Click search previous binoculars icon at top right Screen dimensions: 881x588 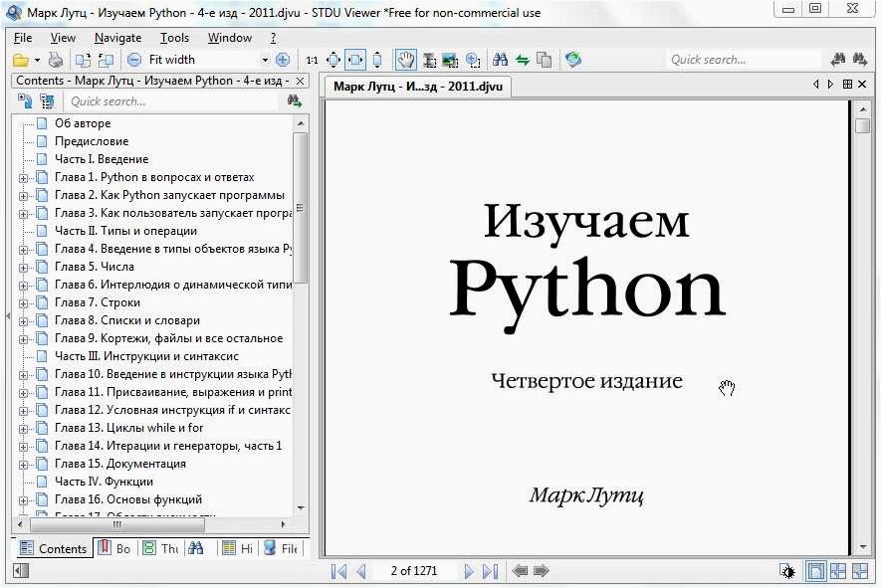click(838, 59)
